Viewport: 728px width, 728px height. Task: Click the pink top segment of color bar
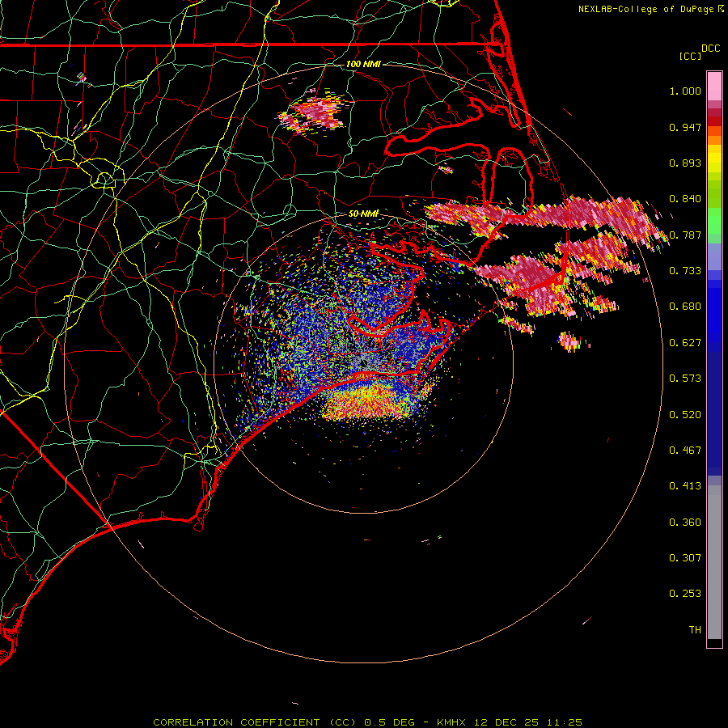(x=714, y=86)
